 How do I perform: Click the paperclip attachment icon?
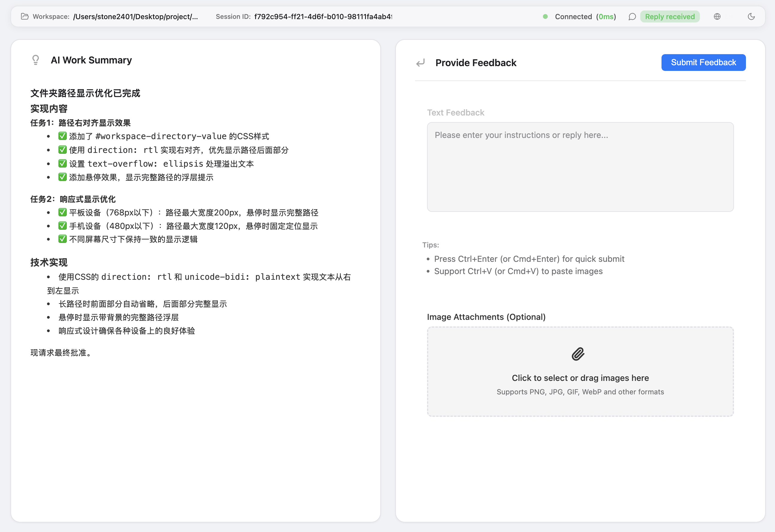[x=578, y=354]
